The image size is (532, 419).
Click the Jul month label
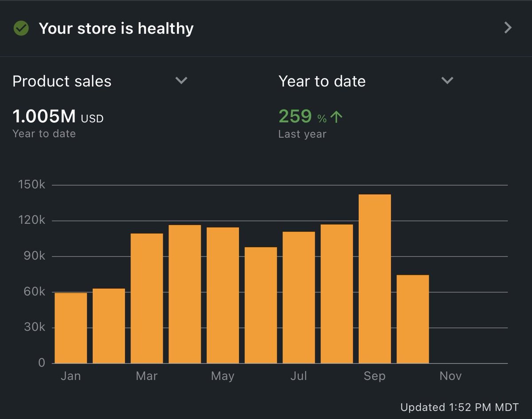click(298, 376)
